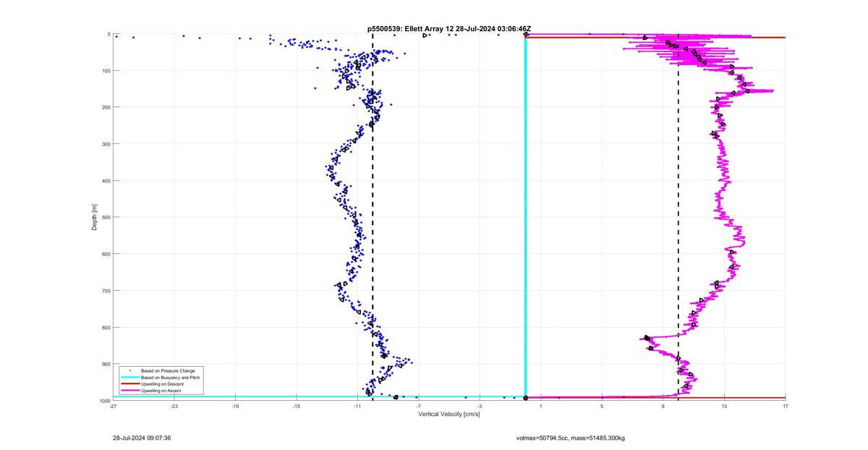Click the vertical cyan buoyancy velocity line
This screenshot has width=868, height=450.
coord(525,217)
